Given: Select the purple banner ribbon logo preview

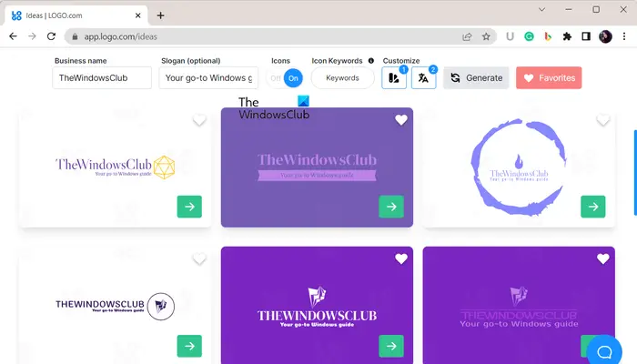Looking at the screenshot, I should tap(317, 167).
